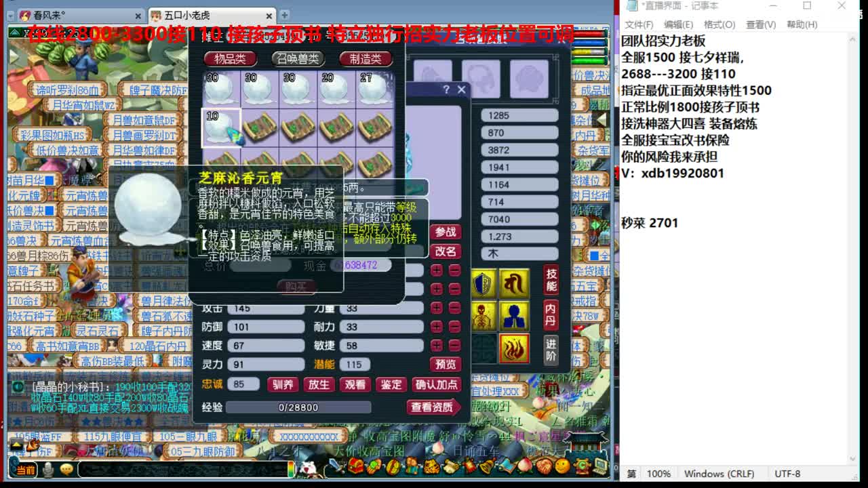Screen dimensions: 868x488
Task: Switch to the 召唤兽类 tab
Action: (298, 59)
